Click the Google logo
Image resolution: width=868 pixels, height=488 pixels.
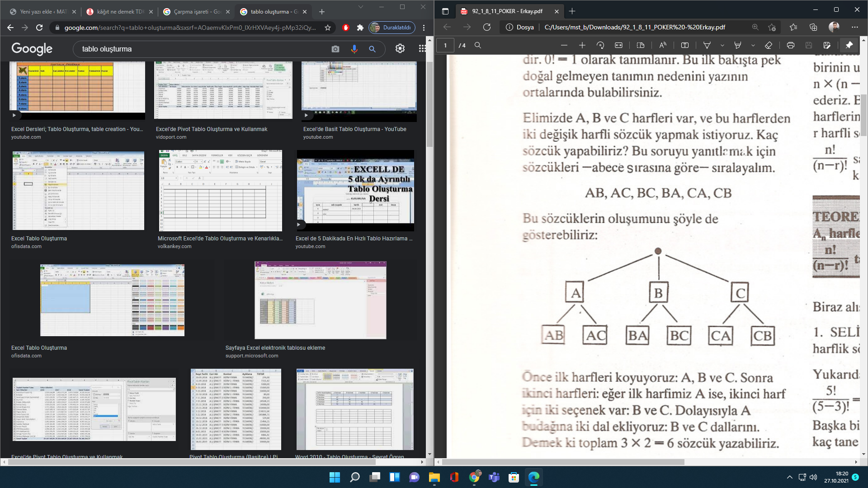[32, 49]
